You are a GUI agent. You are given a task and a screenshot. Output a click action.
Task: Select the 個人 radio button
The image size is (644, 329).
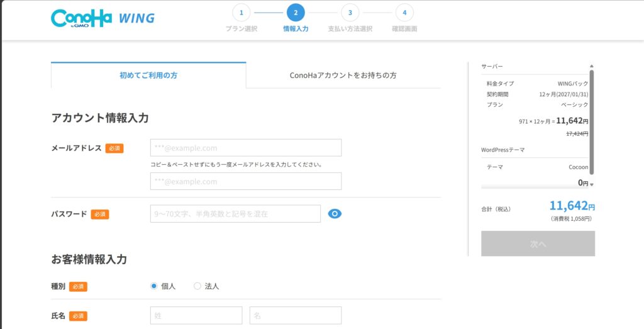pos(154,286)
